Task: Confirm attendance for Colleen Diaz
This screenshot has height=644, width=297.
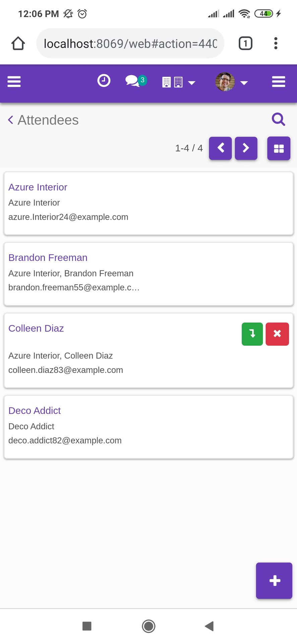Action: pyautogui.click(x=252, y=334)
